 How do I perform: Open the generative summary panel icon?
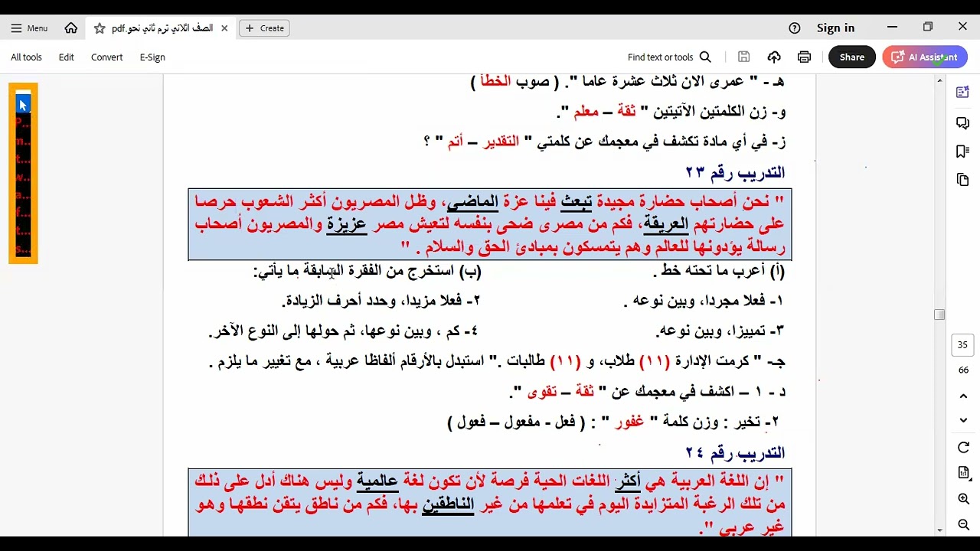(963, 93)
